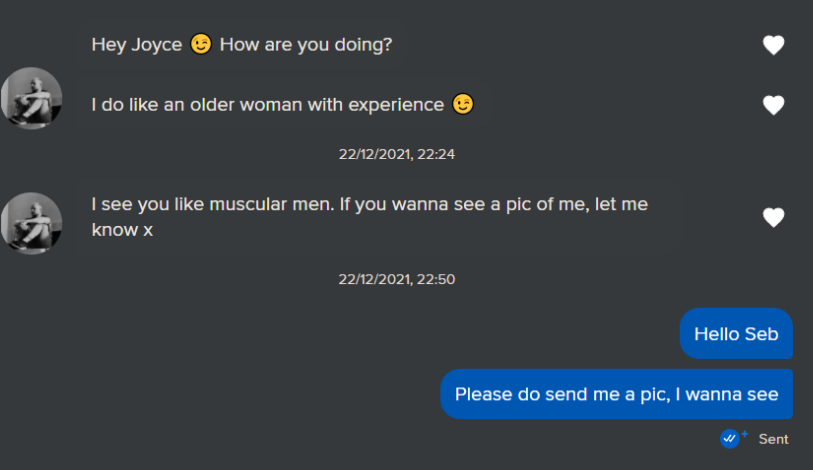This screenshot has height=470, width=813.
Task: Click the 22/12/2021, 22:24 timestamp
Action: coord(397,154)
